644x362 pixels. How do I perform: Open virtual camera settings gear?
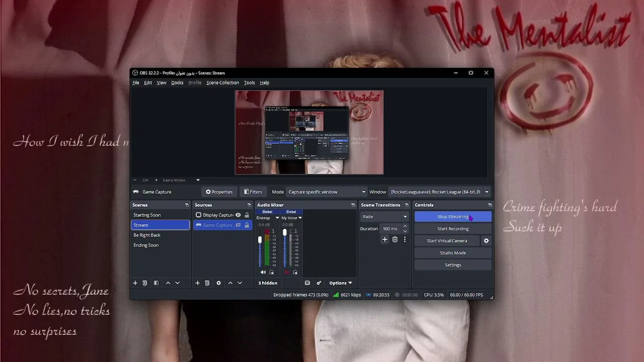(x=486, y=241)
